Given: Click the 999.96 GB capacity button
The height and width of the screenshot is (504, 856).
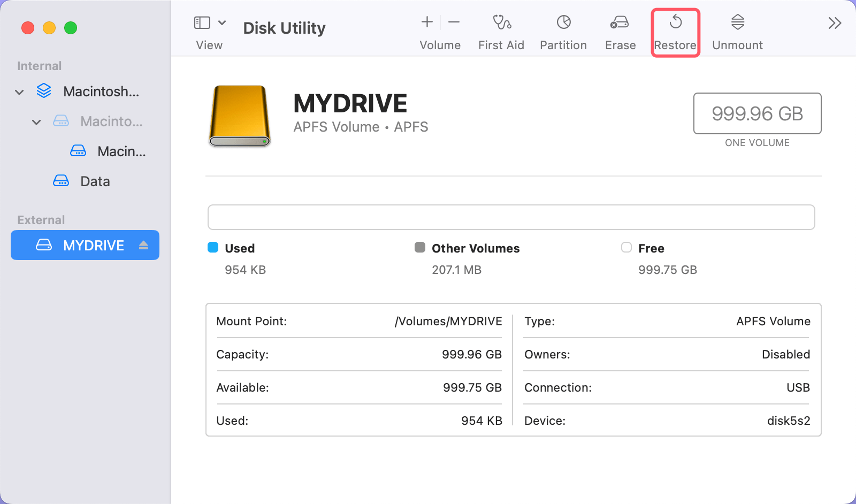Looking at the screenshot, I should click(x=757, y=113).
